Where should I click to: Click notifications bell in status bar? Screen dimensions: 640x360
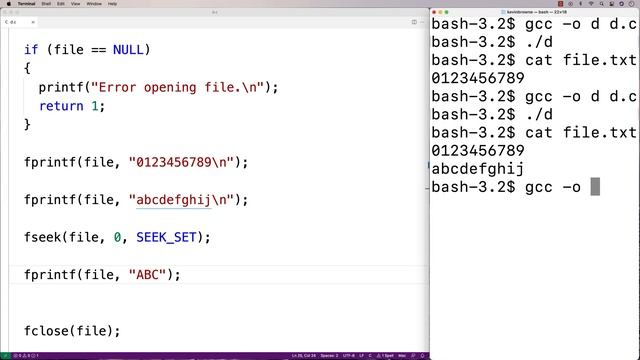(x=422, y=356)
